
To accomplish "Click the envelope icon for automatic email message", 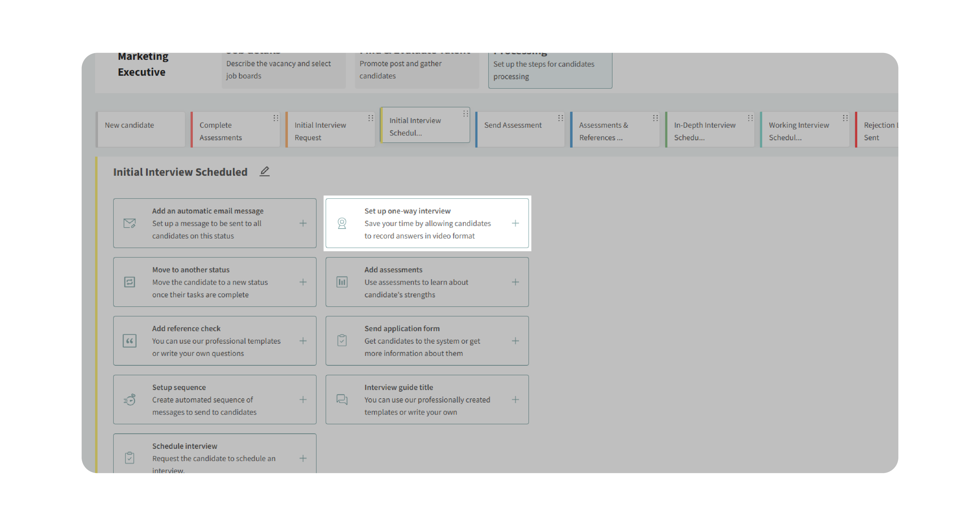I will click(129, 223).
